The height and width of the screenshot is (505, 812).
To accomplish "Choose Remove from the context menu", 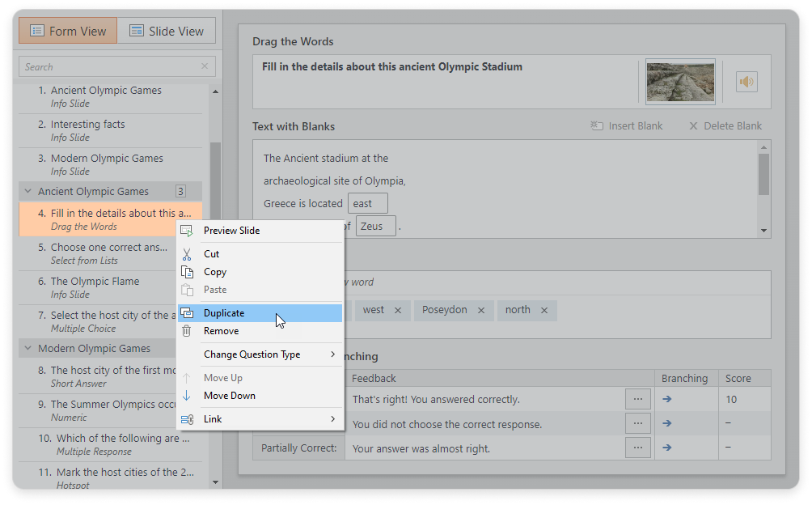I will pos(260,331).
